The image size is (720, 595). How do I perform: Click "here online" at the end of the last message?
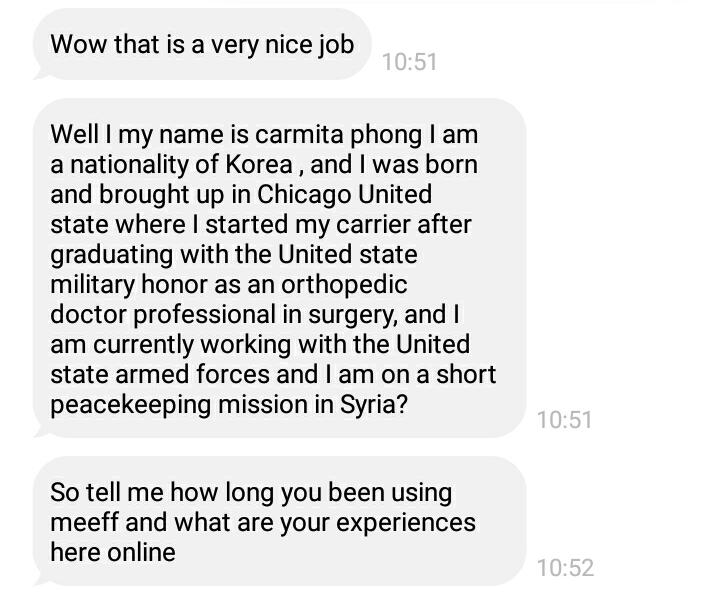[113, 552]
